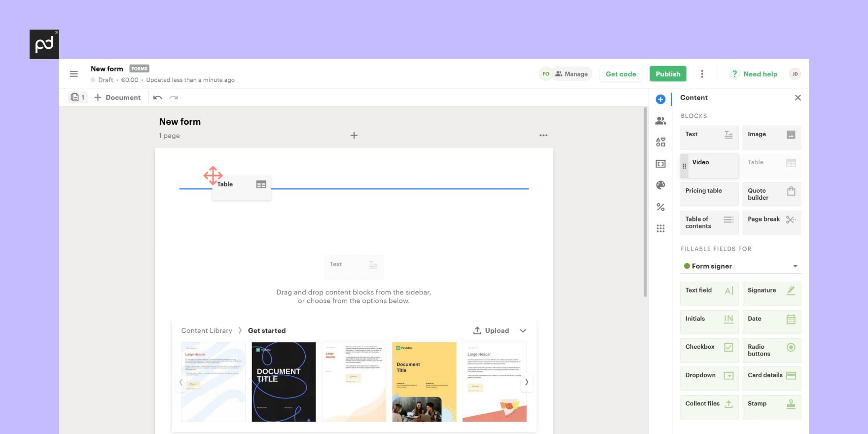The height and width of the screenshot is (434, 868).
Task: Open the page count icon
Action: [x=78, y=97]
